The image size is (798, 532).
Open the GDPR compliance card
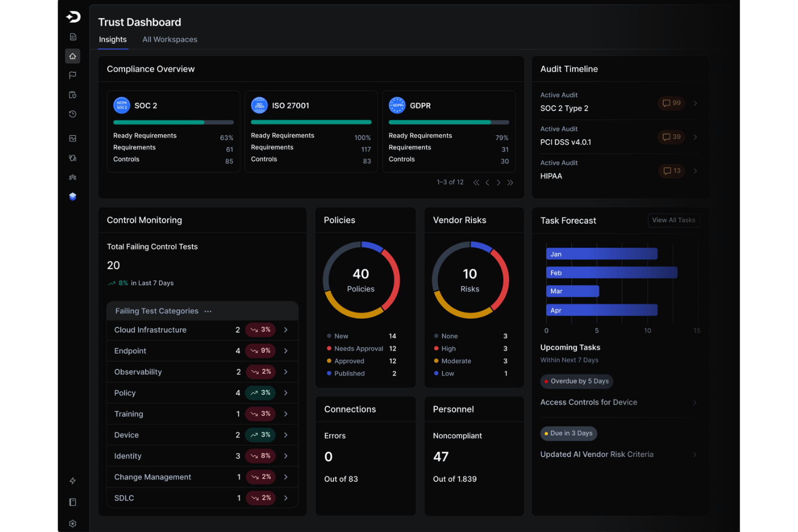pos(449,132)
